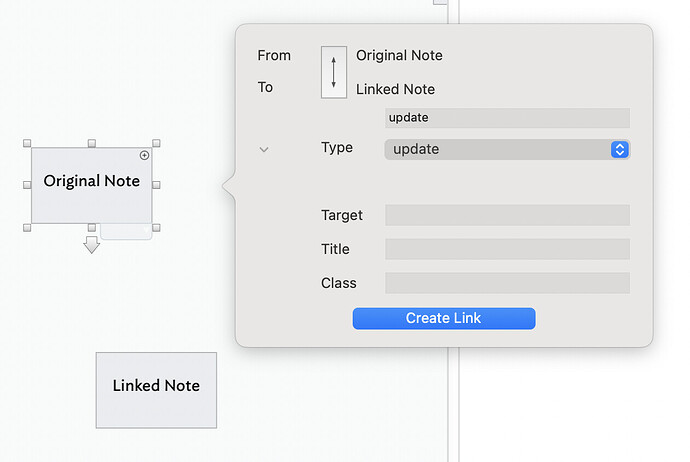Screen dimensions: 690x462
Task: Open the Type dropdown showing update
Action: click(x=507, y=149)
